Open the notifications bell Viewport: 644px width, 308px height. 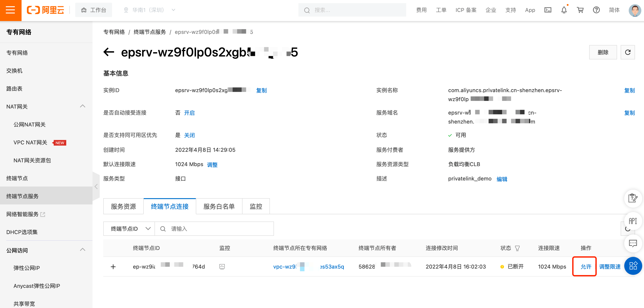click(564, 10)
